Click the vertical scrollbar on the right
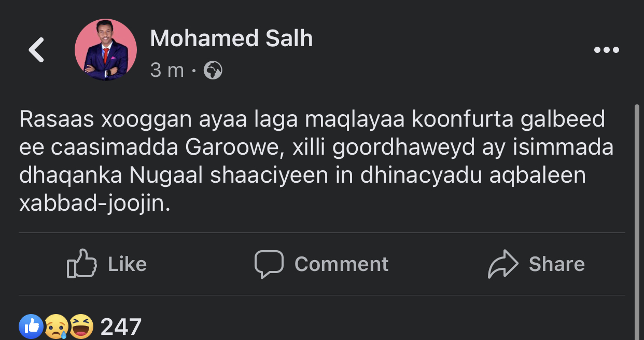Screen dimensions: 644x340 click(x=637, y=222)
